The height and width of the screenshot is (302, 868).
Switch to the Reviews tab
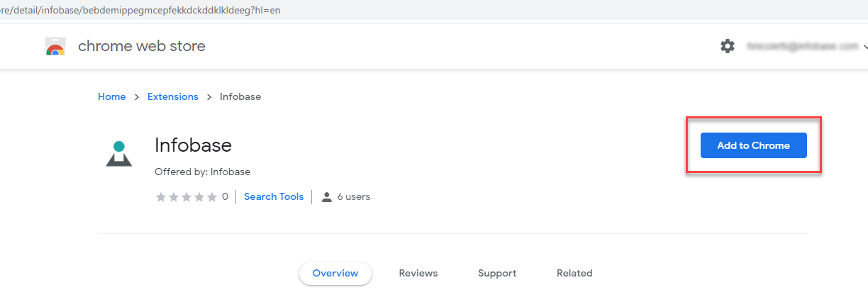tap(418, 274)
